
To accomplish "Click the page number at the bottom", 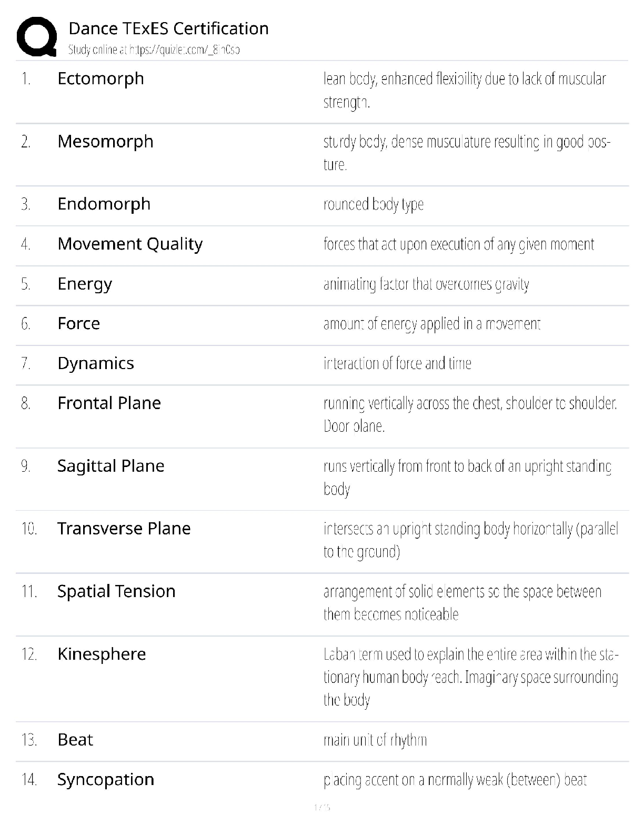I will pyautogui.click(x=321, y=807).
